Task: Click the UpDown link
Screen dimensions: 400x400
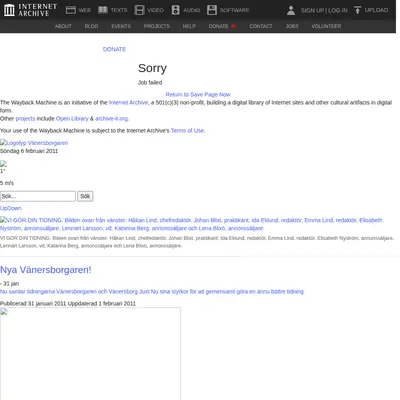Action: pos(11,208)
